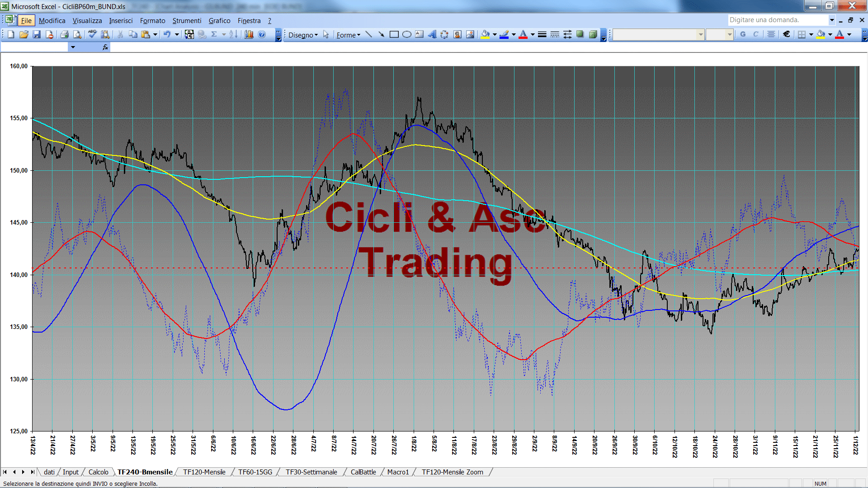Screen dimensions: 868x488
Task: Insert a picture from file
Action: click(470, 34)
